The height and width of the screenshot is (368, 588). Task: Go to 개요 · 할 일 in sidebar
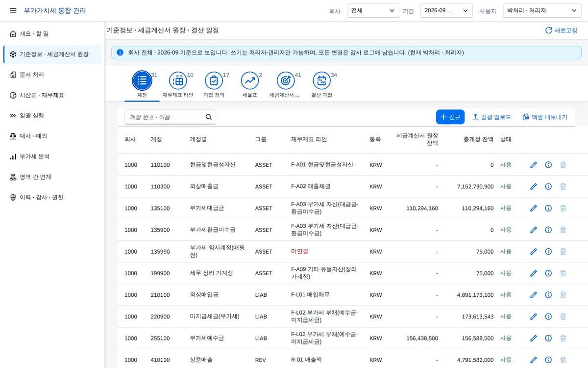click(x=52, y=34)
